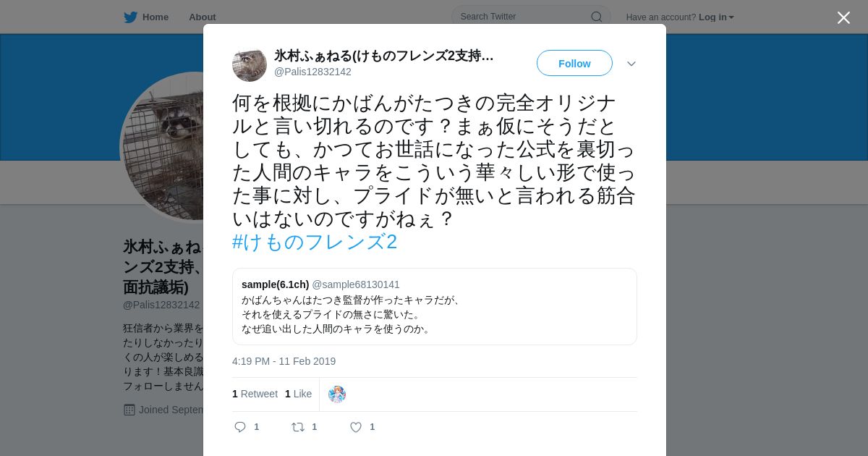
Task: Close the tweet overlay with X
Action: (x=843, y=17)
